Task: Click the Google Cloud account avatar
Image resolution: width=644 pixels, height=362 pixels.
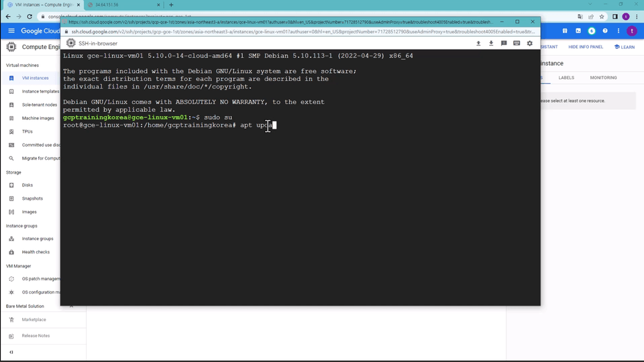Action: point(632,31)
